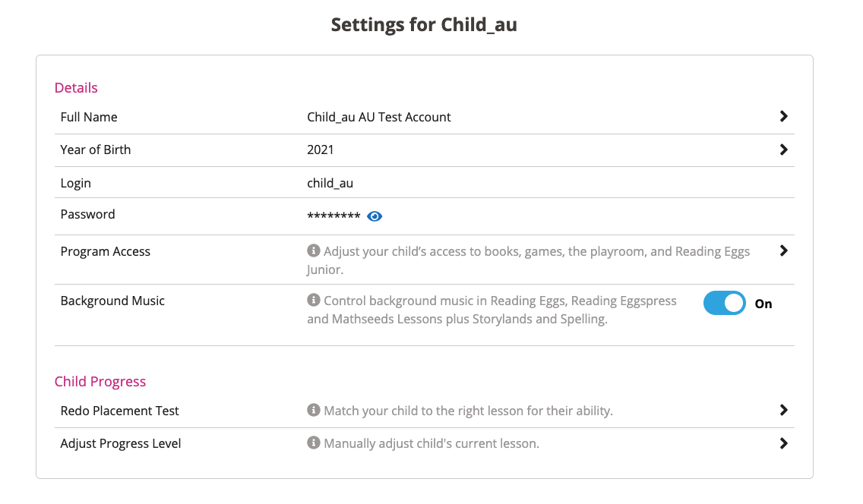This screenshot has height=504, width=863.
Task: Click the Full Name value Child_au AU Test Account
Action: click(x=379, y=116)
